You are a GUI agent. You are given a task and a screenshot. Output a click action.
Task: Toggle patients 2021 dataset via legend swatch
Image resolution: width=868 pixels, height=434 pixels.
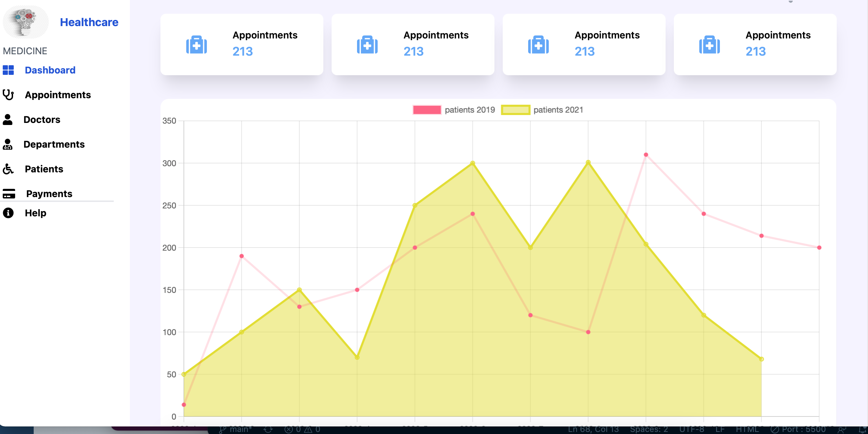click(515, 110)
